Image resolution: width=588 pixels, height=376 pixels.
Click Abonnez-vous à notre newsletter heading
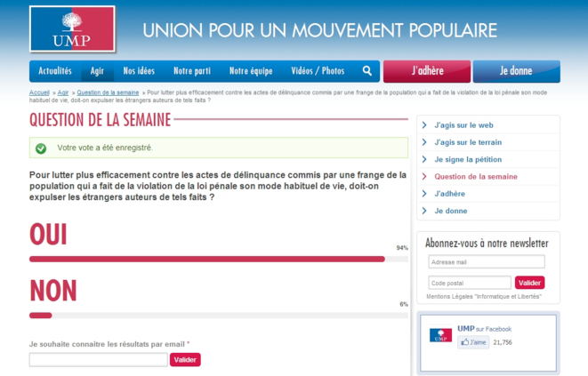click(487, 244)
